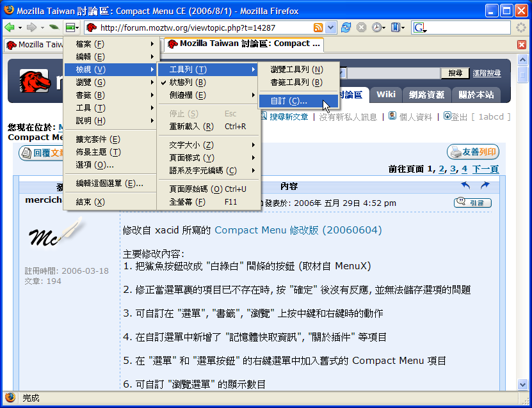Open the Back history dropdown arrow
This screenshot has height=408, width=532.
20,27
